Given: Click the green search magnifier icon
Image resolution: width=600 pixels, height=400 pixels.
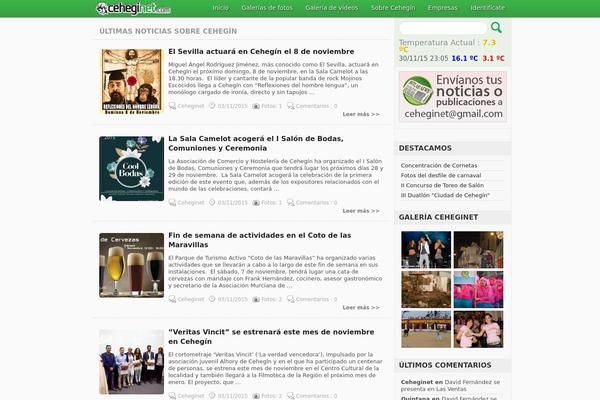Looking at the screenshot, I should (496, 28).
